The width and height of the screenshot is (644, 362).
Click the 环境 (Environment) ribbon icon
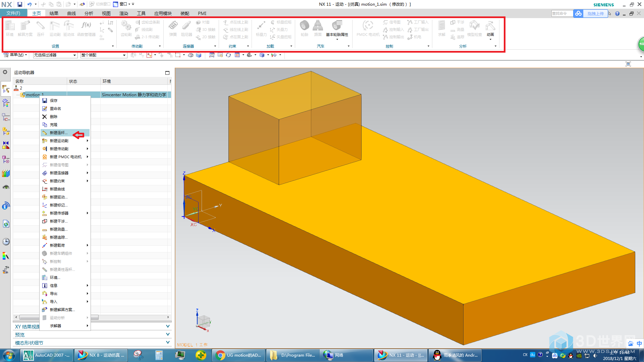pyautogui.click(x=10, y=28)
